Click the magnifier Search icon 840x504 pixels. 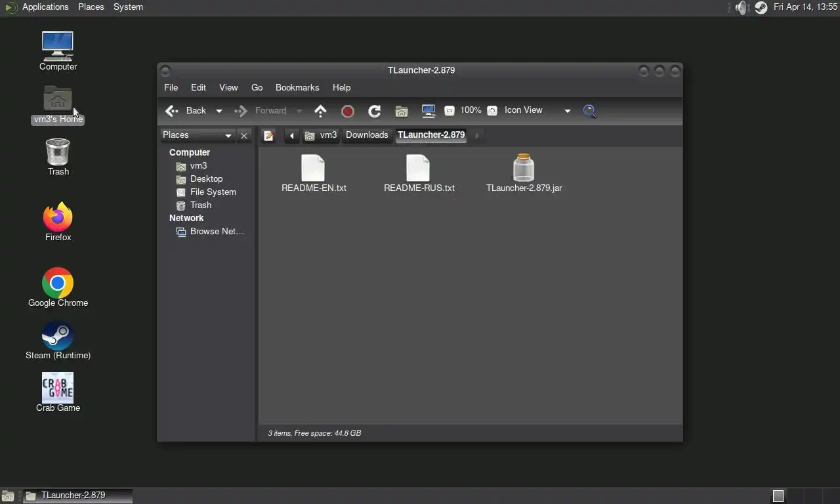[x=589, y=111]
